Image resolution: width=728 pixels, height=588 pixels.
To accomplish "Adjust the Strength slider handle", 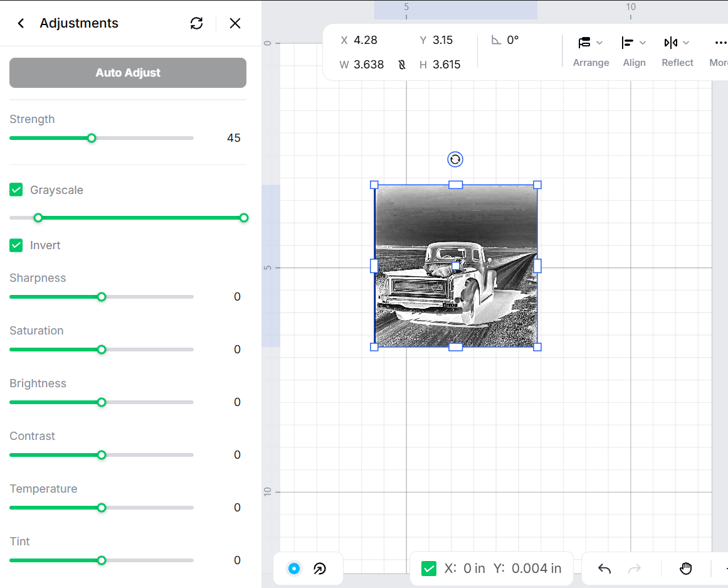I will tap(92, 138).
